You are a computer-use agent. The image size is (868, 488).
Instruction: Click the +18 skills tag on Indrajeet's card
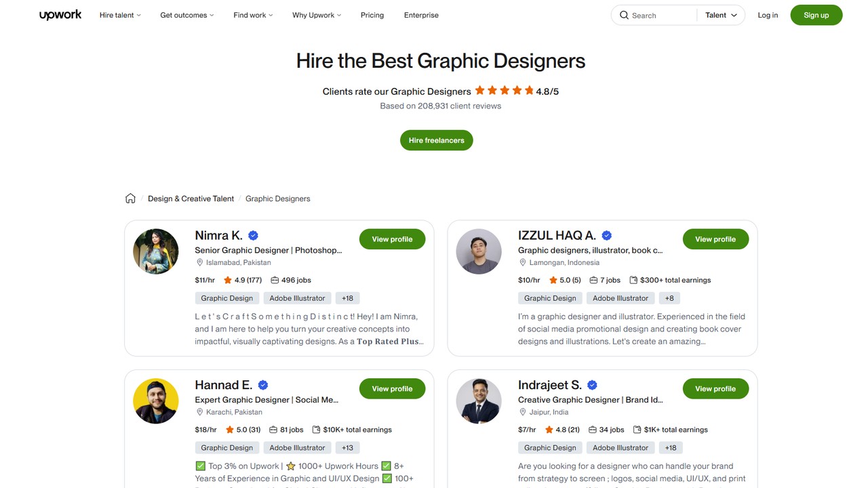click(x=671, y=448)
